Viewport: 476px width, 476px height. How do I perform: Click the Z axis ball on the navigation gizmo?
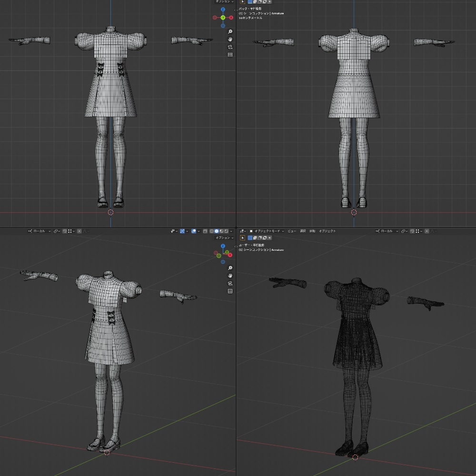pos(223,9)
